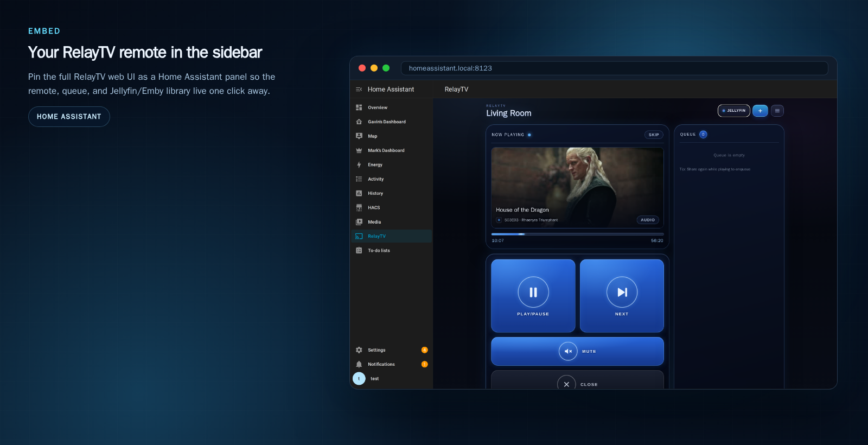Open the Notifications bell icon
868x445 pixels.
coord(359,364)
